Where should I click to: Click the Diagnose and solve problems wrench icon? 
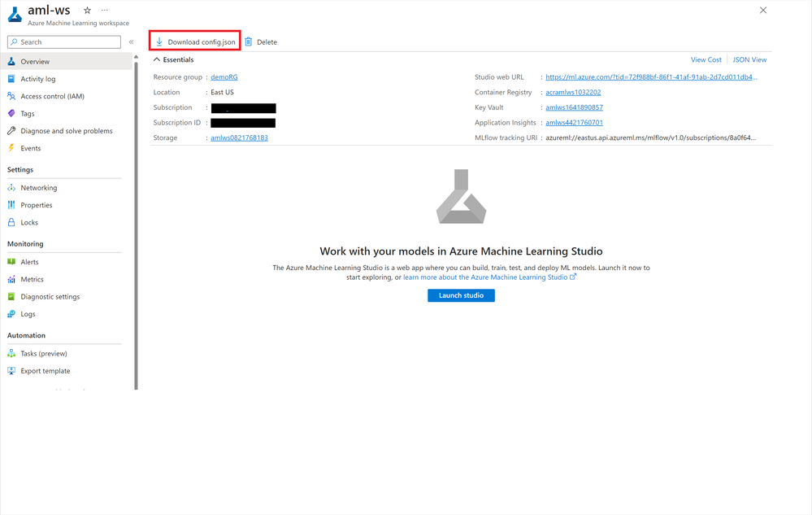[11, 131]
